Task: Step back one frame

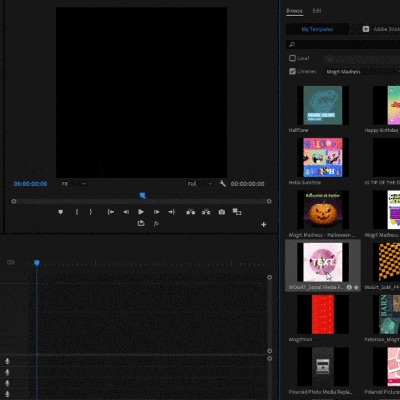Action: tap(126, 212)
